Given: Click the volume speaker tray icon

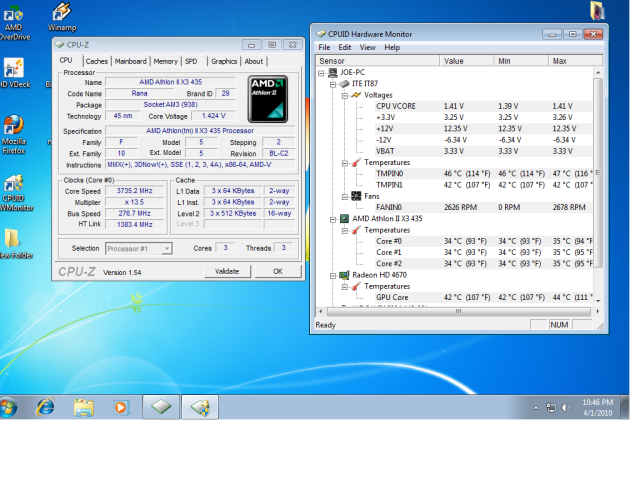Looking at the screenshot, I should 567,408.
